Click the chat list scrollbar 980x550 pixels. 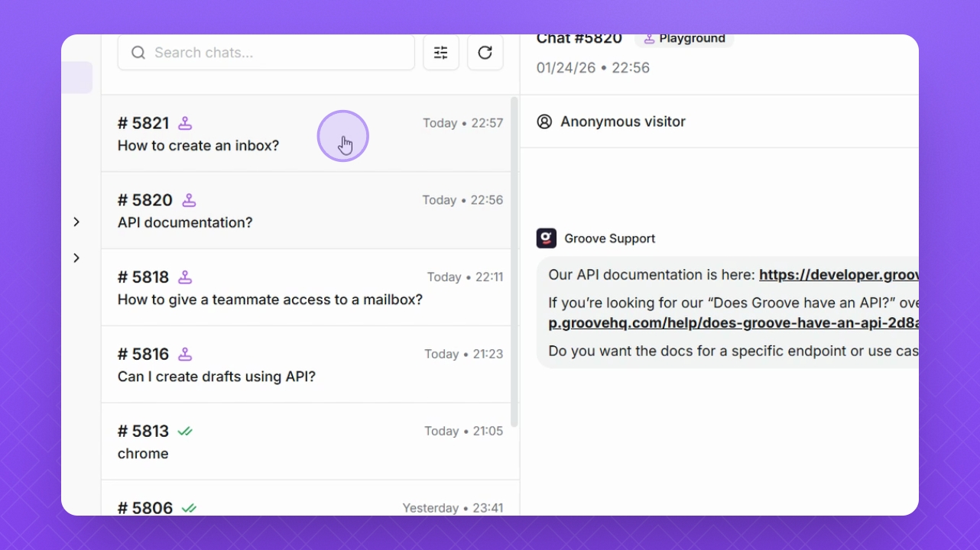[514, 261]
